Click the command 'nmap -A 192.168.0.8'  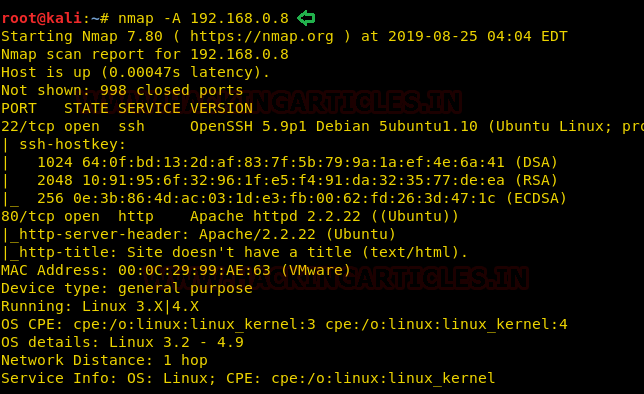[x=203, y=18]
